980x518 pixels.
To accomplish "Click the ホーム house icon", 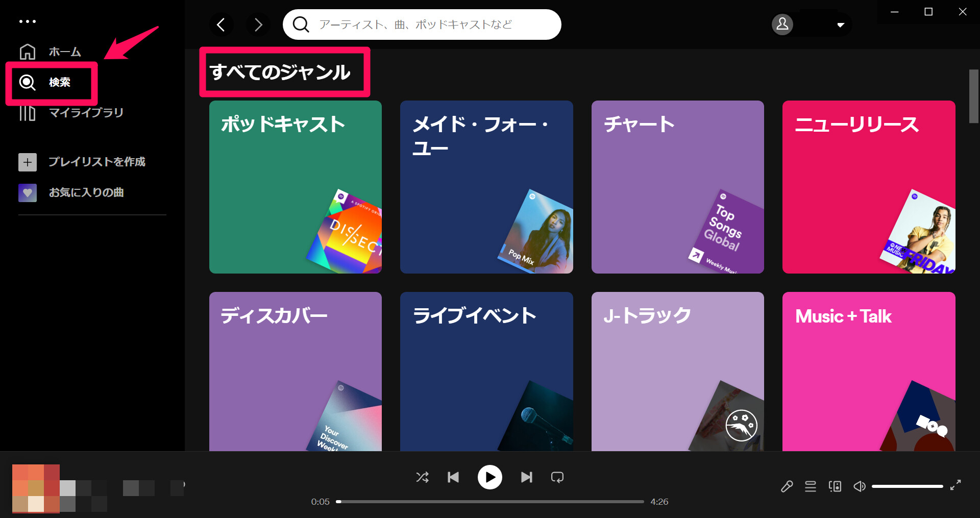I will coord(28,52).
